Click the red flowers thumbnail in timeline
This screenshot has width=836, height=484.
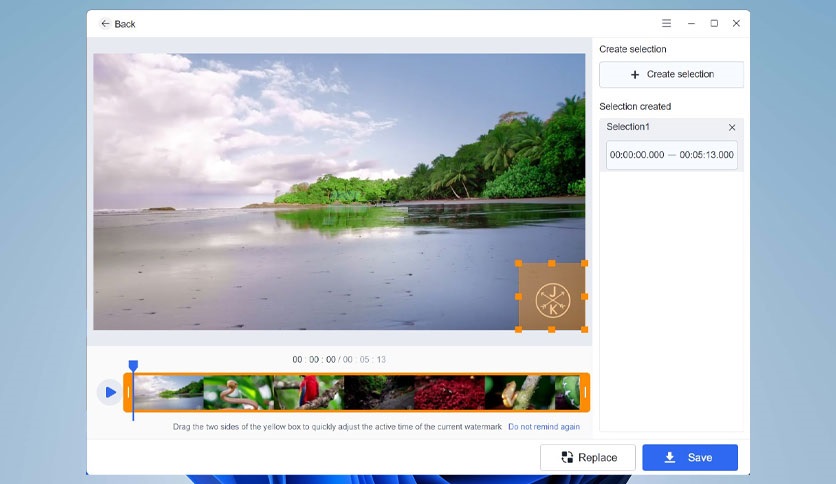tap(449, 393)
